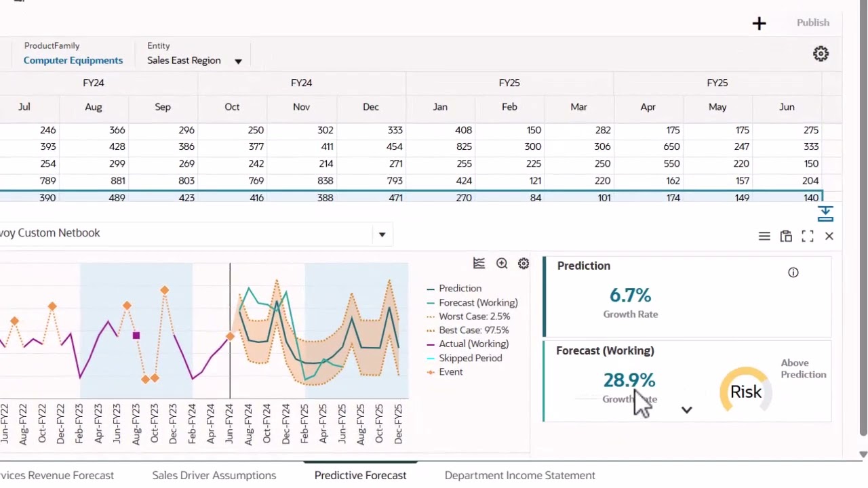Screen dimensions: 868x488
Task: Collapse grid with download-arrow icon
Action: [x=825, y=213]
